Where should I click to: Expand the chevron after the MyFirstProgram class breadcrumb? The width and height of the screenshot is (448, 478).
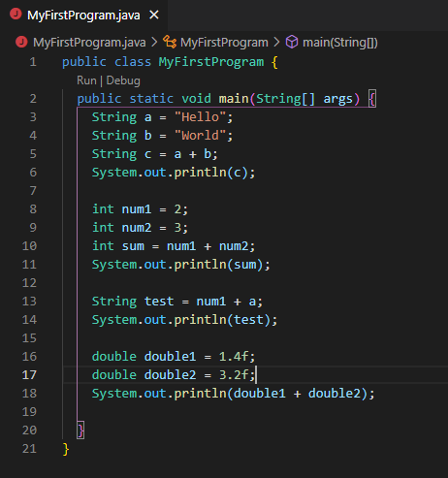tap(276, 42)
